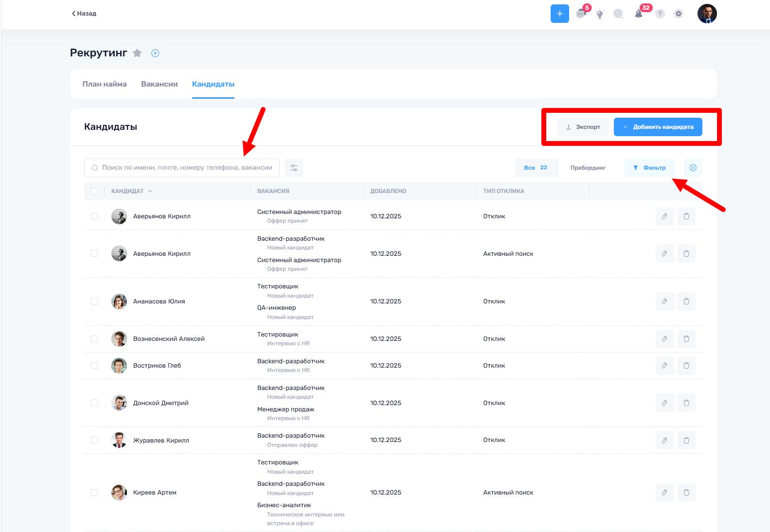Select all candidates with header checkbox

tap(94, 191)
